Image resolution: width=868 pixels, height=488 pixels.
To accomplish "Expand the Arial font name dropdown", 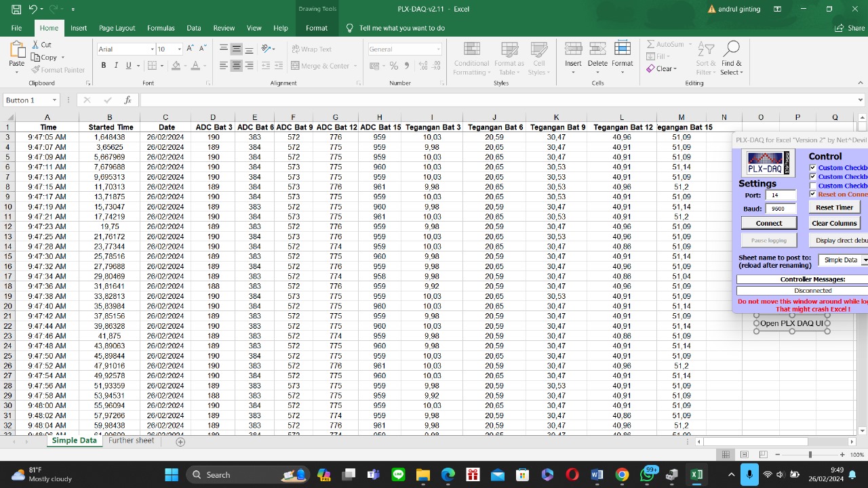I will click(152, 49).
